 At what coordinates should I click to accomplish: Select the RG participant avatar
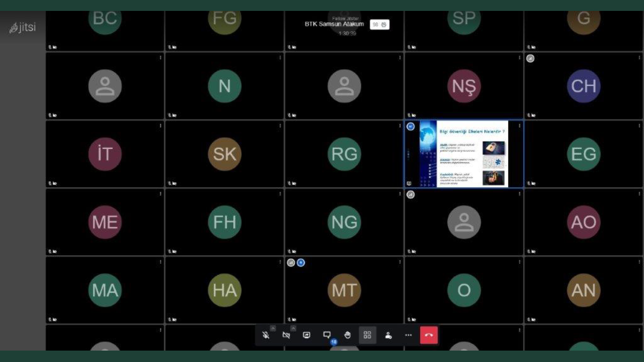click(344, 154)
